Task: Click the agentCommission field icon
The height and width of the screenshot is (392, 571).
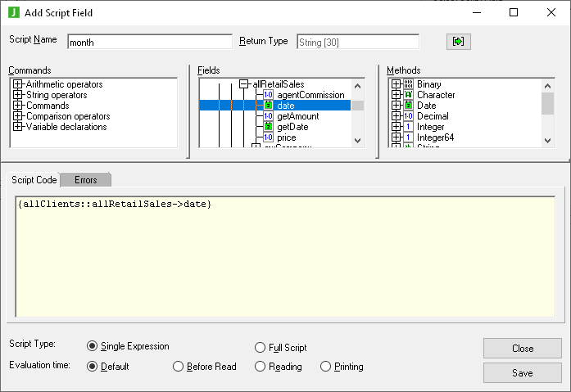Action: [x=268, y=95]
